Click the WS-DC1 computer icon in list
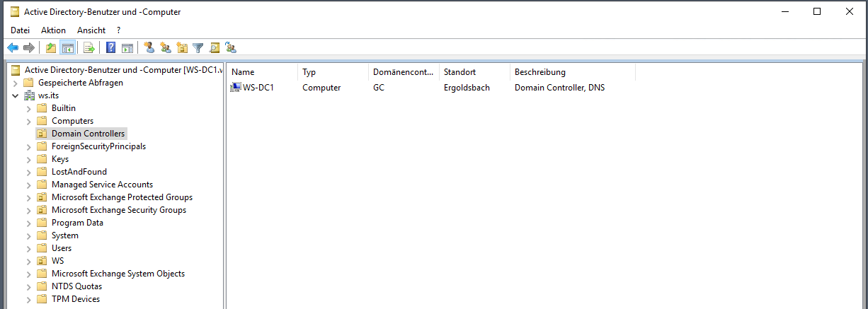 236,88
